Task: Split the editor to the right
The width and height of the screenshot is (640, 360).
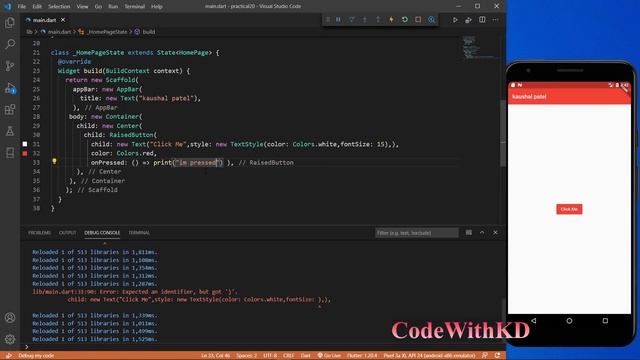Action: pos(482,20)
